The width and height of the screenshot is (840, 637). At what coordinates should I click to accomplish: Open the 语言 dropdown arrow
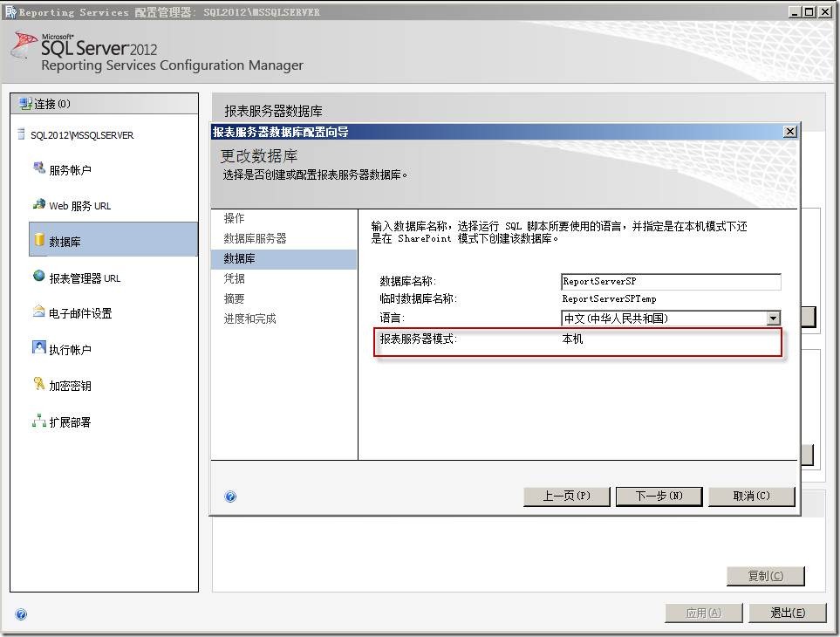[x=773, y=318]
